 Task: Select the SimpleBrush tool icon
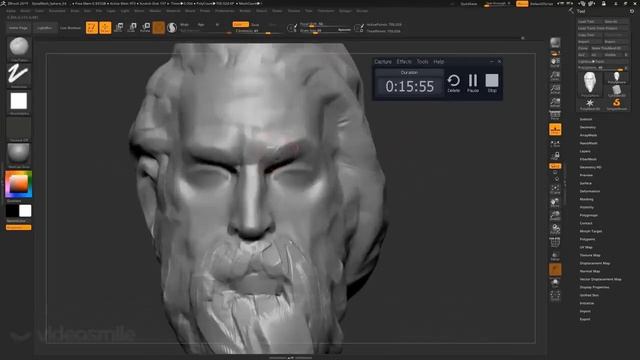coord(617,104)
